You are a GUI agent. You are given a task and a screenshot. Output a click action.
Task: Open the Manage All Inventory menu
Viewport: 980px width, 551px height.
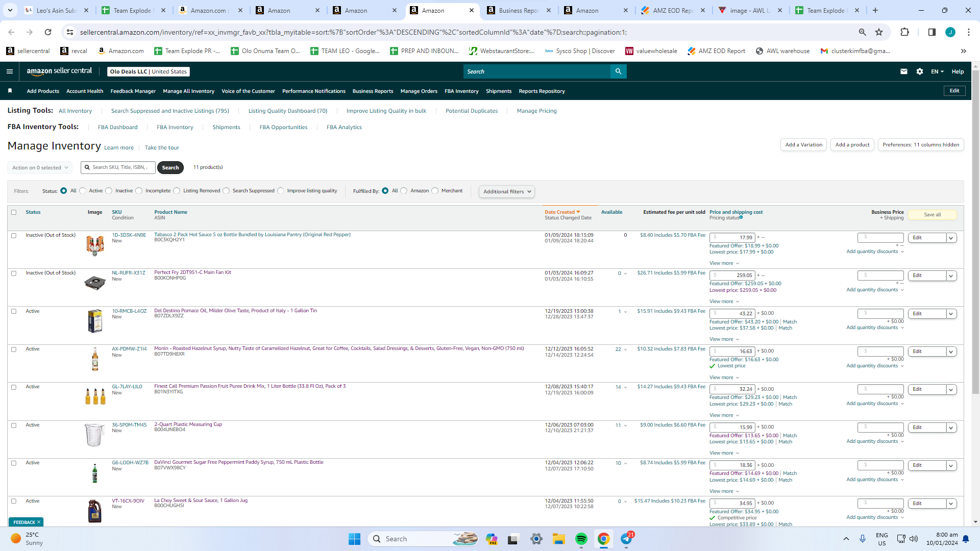[x=188, y=91]
